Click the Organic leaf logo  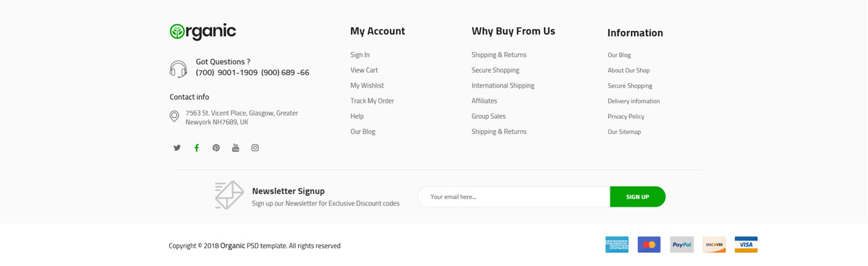203,31
